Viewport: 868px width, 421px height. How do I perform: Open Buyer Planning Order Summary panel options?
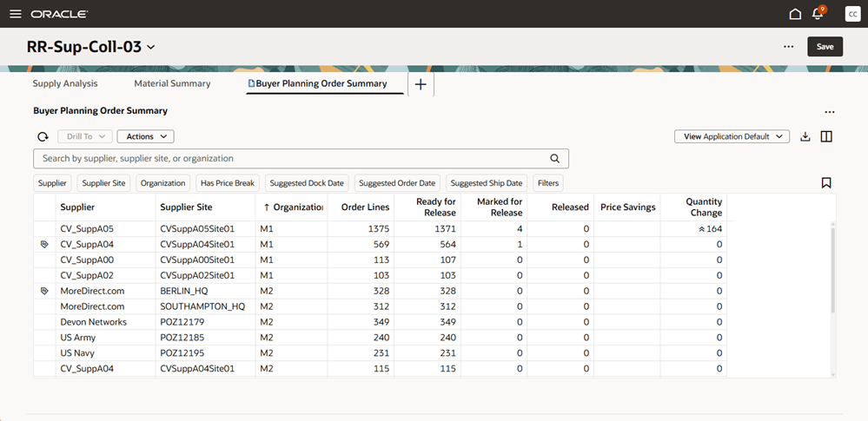pyautogui.click(x=829, y=112)
